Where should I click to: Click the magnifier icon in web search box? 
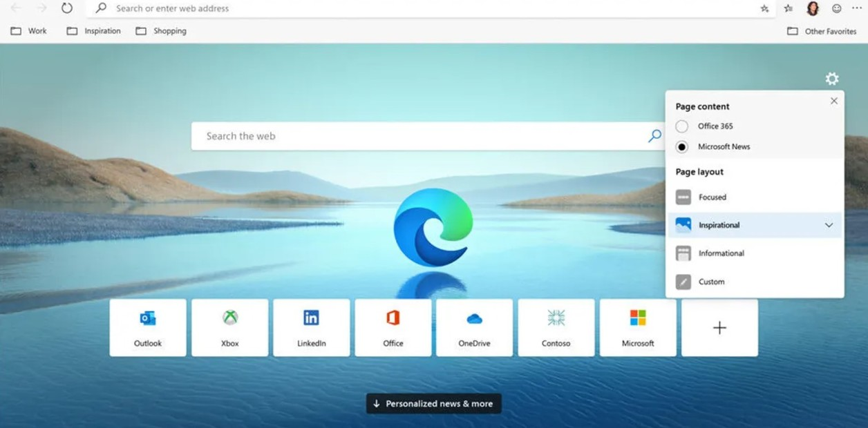pyautogui.click(x=654, y=136)
